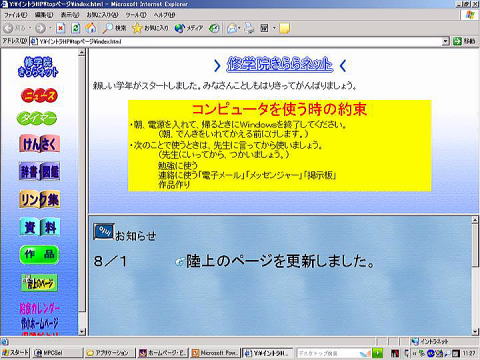480x360 pixels.
Task: Open the Favorites star button
Action: pyautogui.click(x=150, y=28)
